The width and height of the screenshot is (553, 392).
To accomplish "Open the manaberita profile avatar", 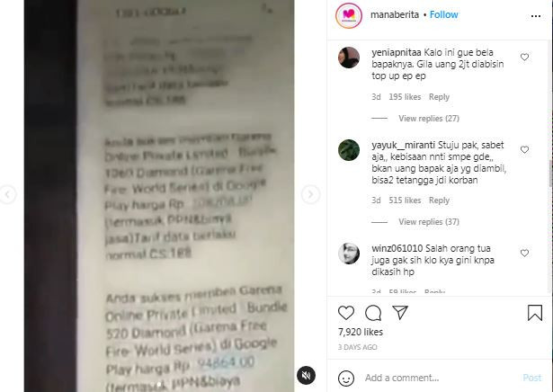I will click(x=349, y=15).
